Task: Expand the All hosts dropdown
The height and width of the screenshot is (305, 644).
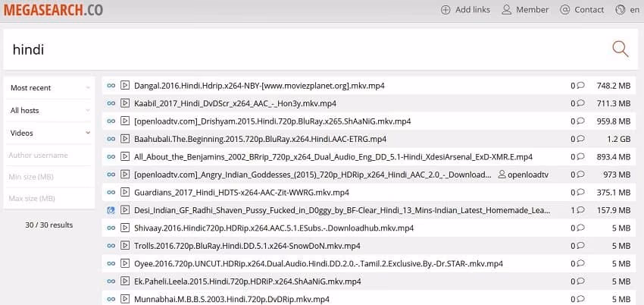Action: tap(49, 110)
